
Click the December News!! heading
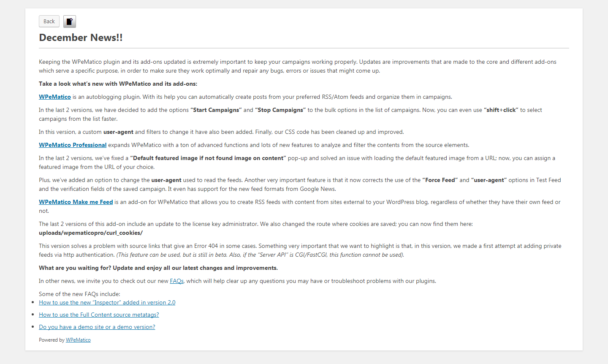click(x=81, y=38)
